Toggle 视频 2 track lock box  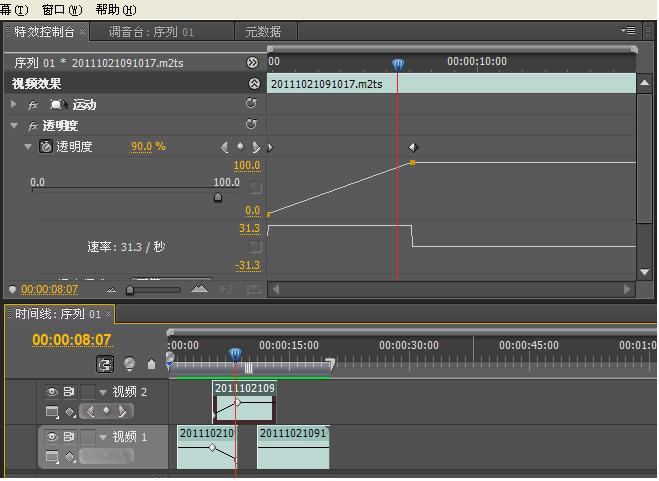[x=88, y=392]
